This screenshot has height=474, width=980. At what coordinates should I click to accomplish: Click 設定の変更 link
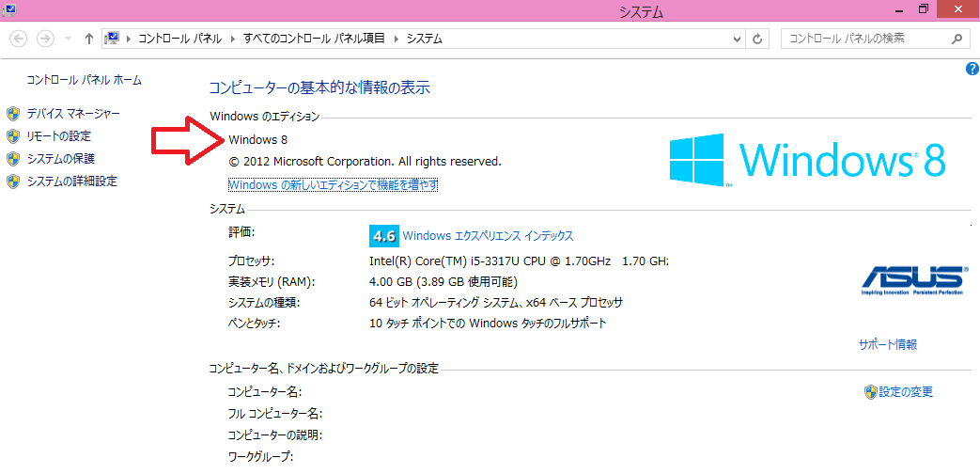tap(906, 392)
